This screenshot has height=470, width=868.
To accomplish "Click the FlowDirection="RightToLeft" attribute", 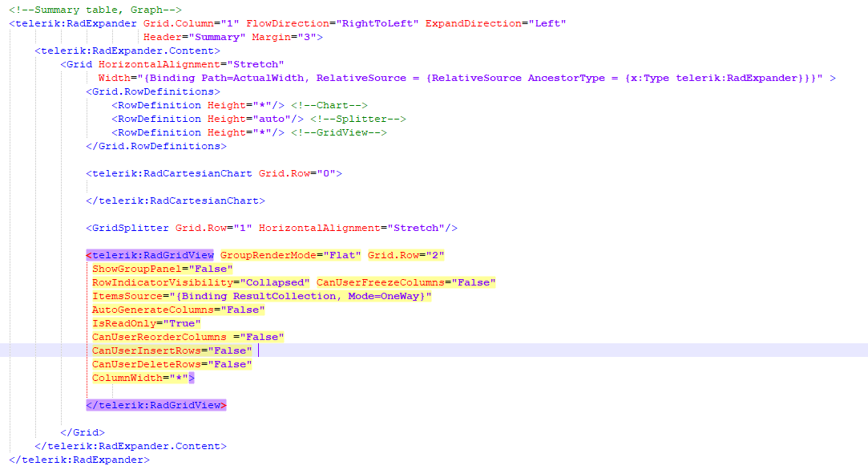I will (332, 23).
